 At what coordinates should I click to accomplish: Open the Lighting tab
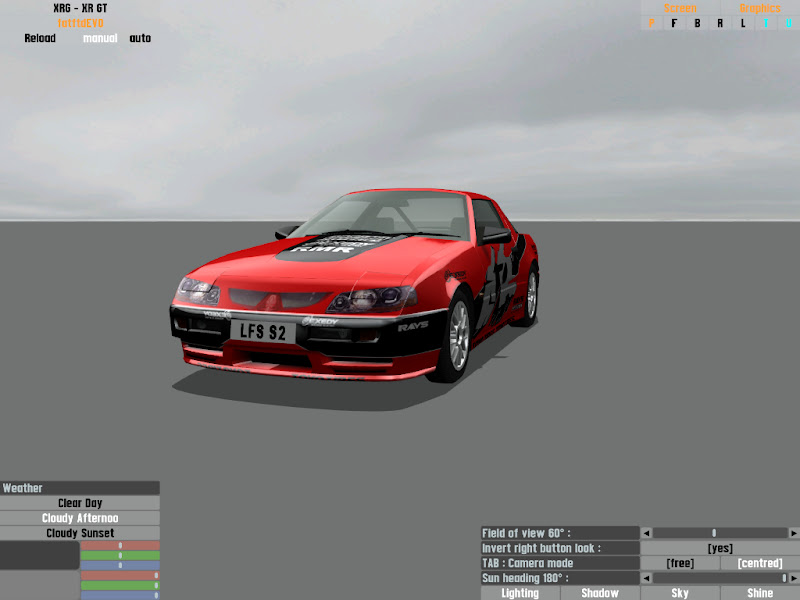(520, 593)
